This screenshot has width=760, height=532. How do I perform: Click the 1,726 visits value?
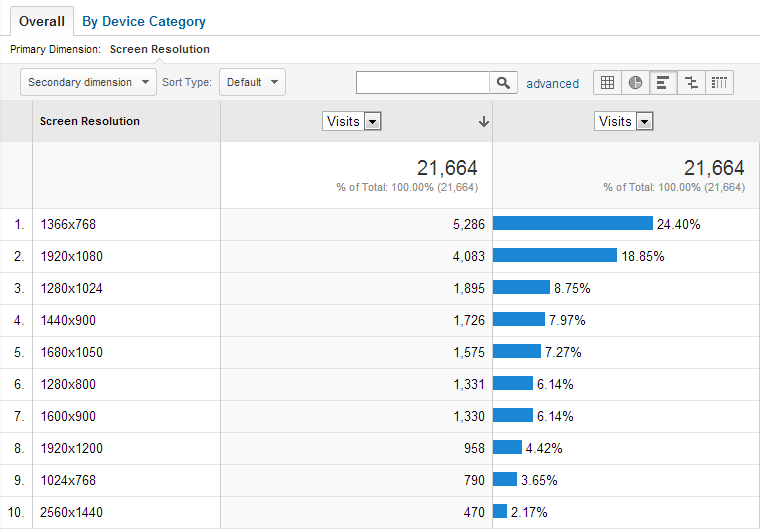[469, 320]
